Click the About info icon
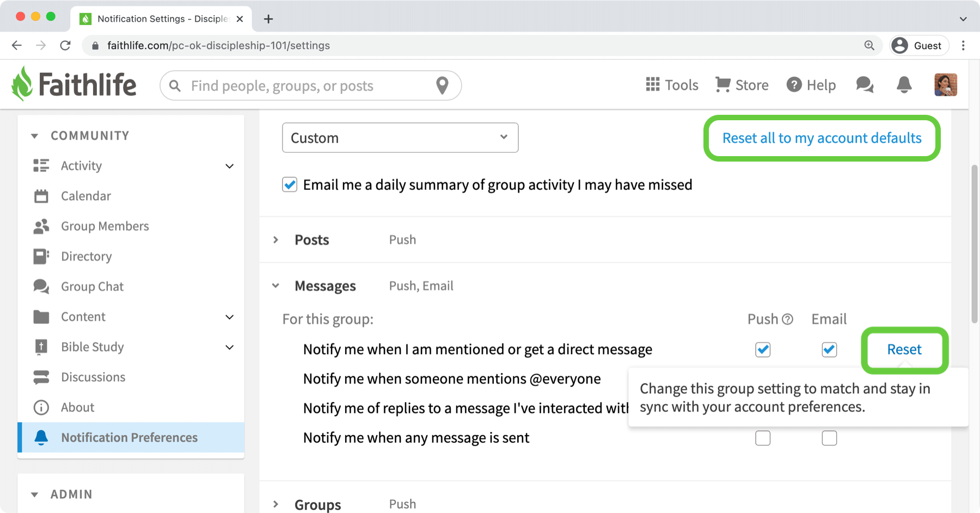Viewport: 980px width, 513px height. coord(41,407)
